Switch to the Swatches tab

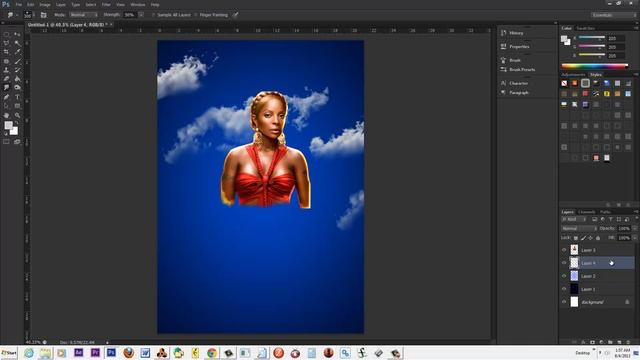(x=585, y=28)
